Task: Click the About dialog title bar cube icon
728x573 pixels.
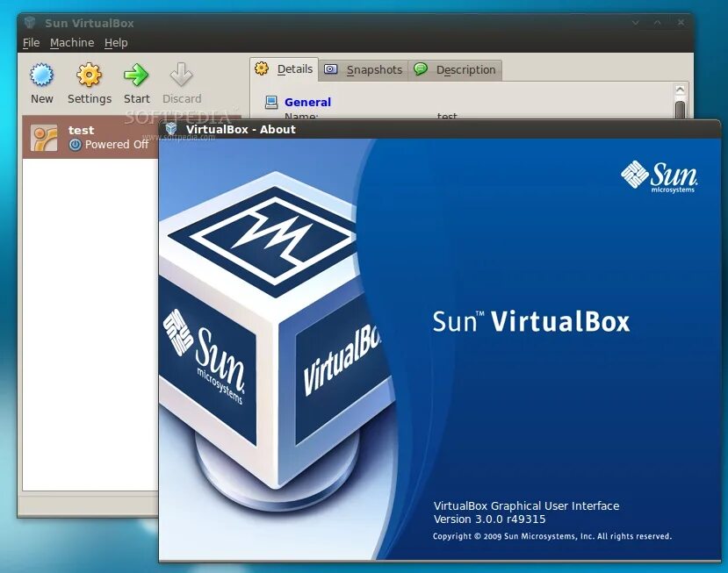Action: pos(171,128)
